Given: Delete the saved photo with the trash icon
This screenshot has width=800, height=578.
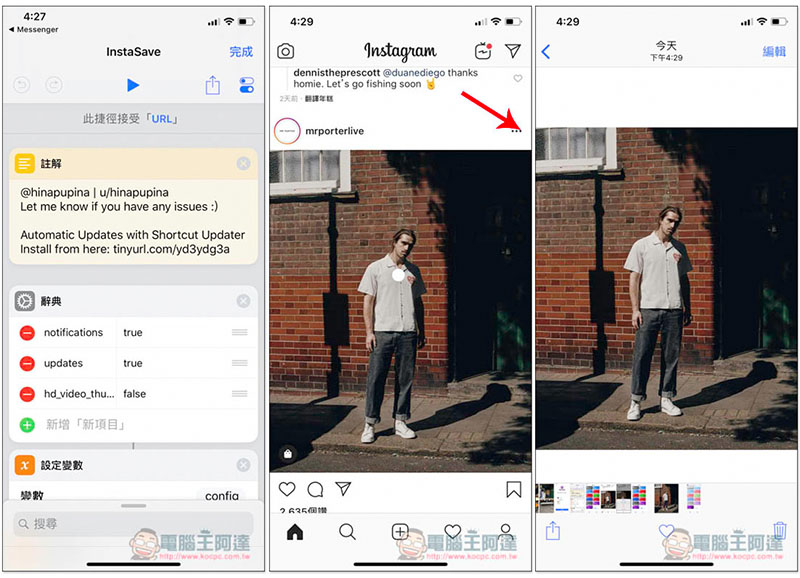Looking at the screenshot, I should coord(780,531).
